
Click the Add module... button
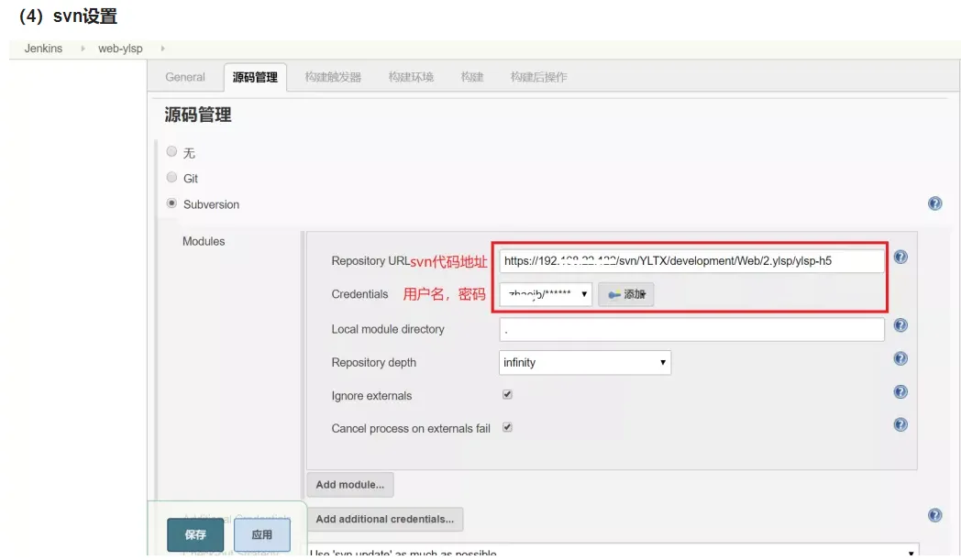tap(350, 485)
